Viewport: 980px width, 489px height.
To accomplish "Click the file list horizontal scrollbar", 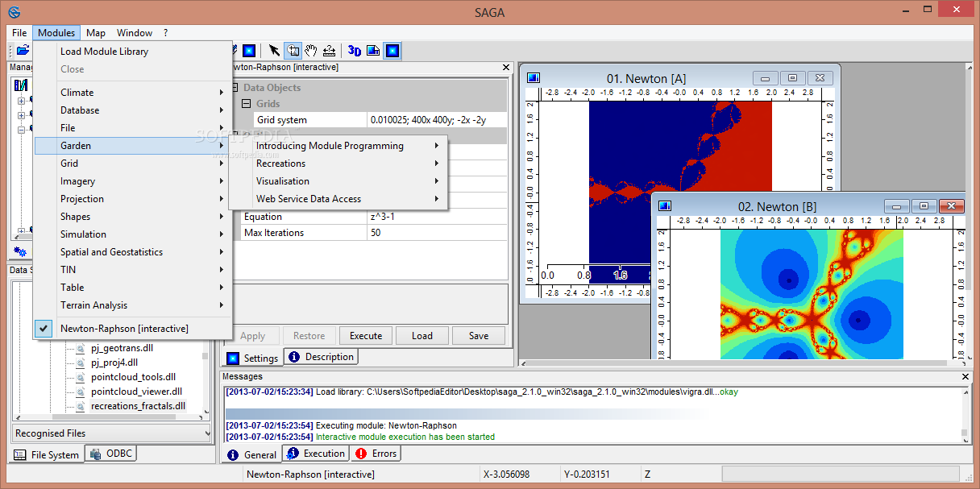I will click(x=112, y=418).
